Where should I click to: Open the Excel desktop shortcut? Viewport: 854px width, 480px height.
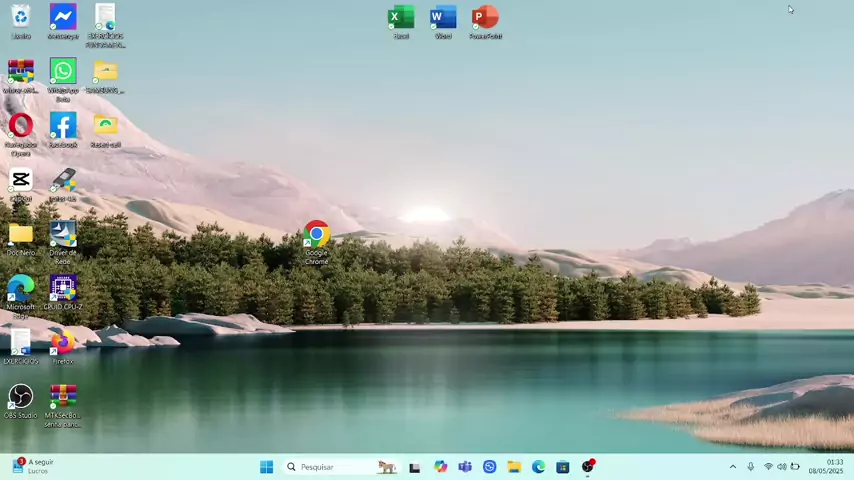[x=401, y=18]
